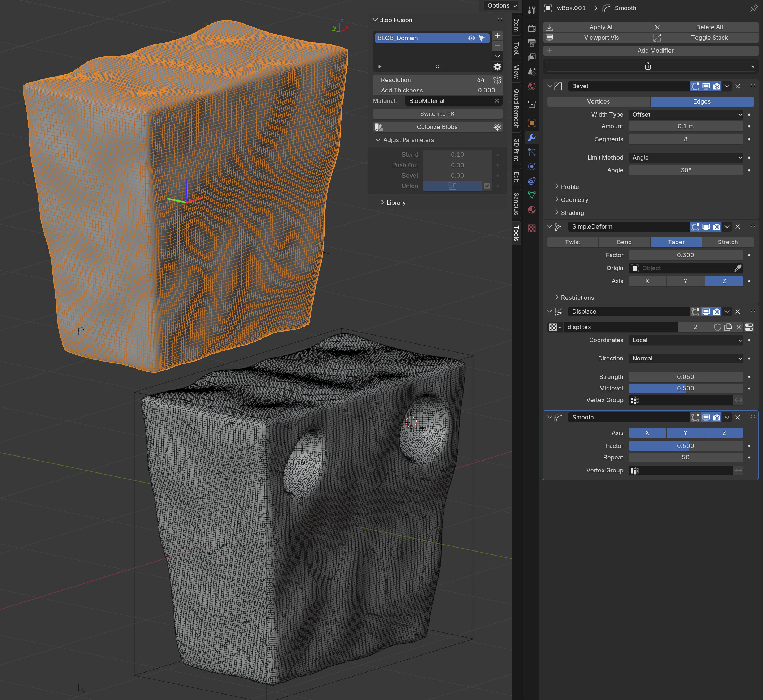Viewport: 763px width, 700px height.
Task: Click the trash icon below Add Modifier
Action: (x=647, y=66)
